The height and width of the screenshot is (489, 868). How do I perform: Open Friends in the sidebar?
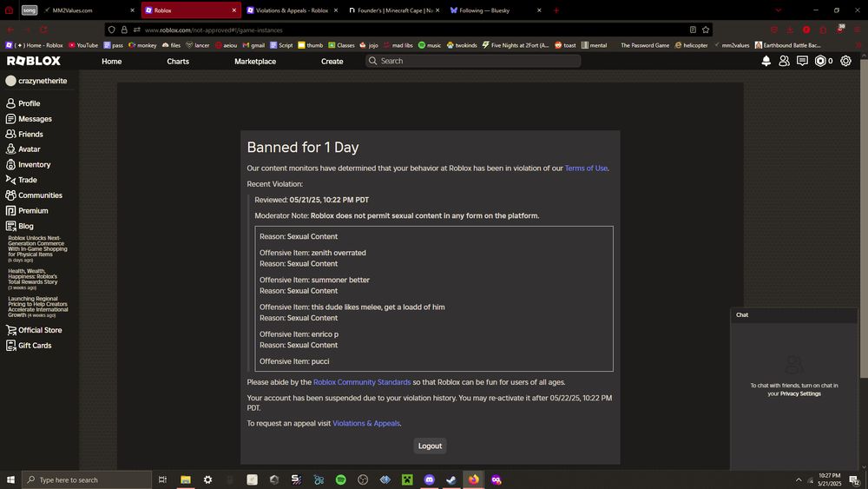[24, 134]
